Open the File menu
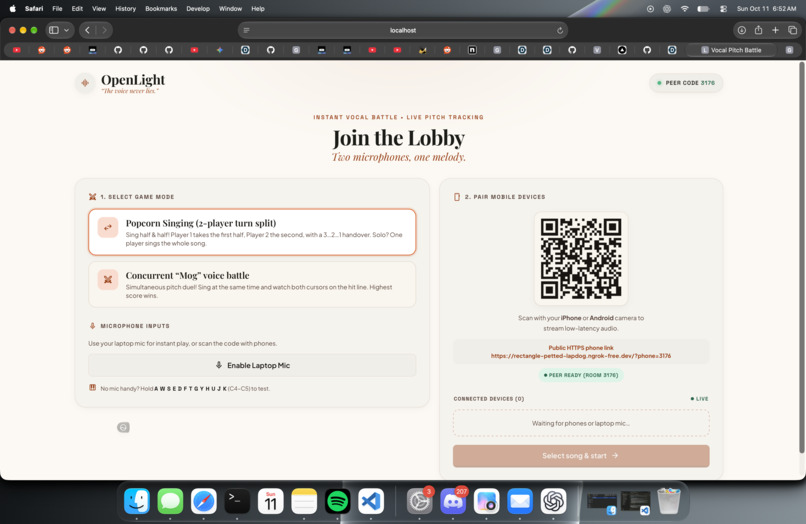 57,9
